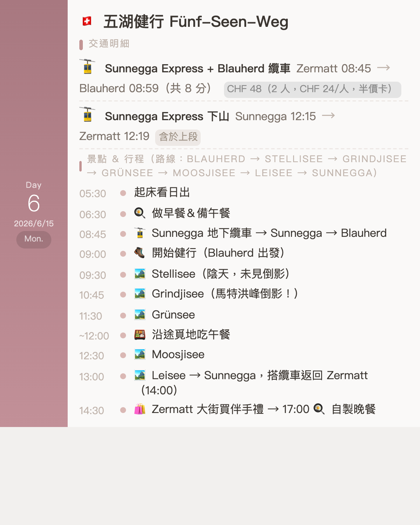Click timeline dot at 10:45
This screenshot has height=525, width=420.
click(x=123, y=294)
